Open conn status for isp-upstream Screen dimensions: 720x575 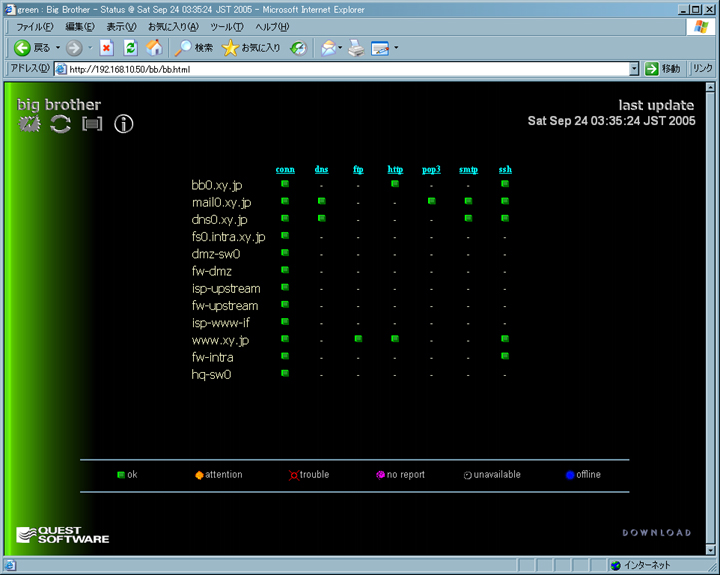click(285, 287)
